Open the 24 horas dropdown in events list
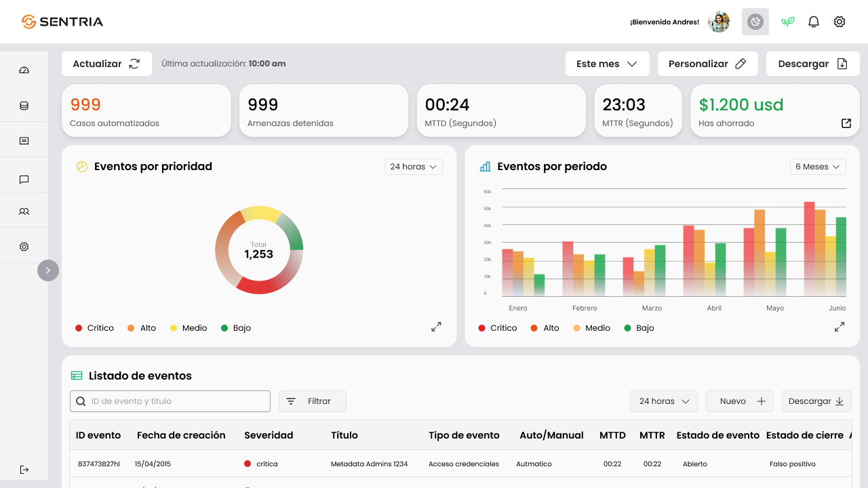The height and width of the screenshot is (488, 868). click(x=664, y=401)
